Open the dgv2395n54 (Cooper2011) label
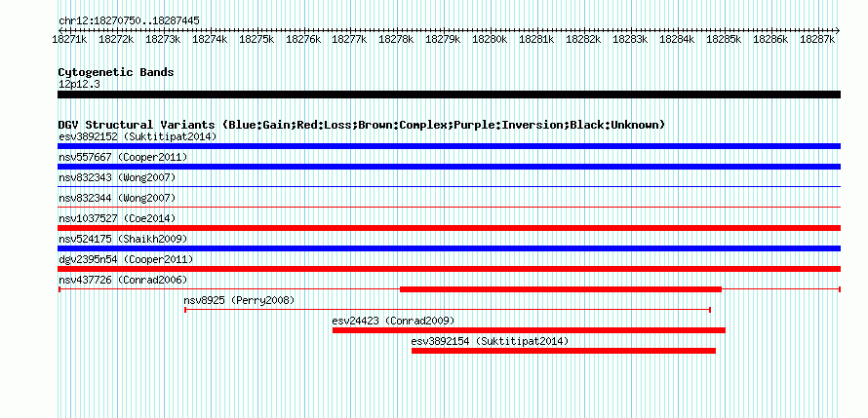Viewport: 868px width, 418px height. [x=126, y=259]
